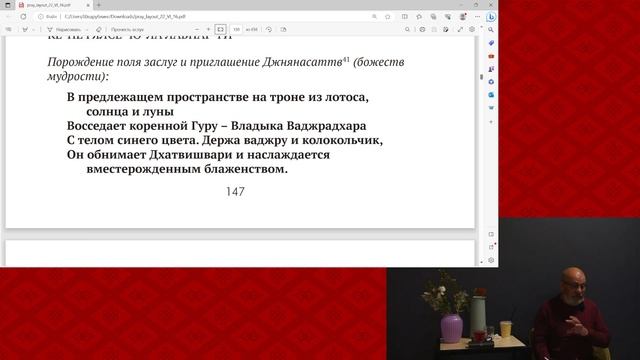Click the PDF page number field
Image resolution: width=640 pixels, height=360 pixels.
click(x=236, y=29)
